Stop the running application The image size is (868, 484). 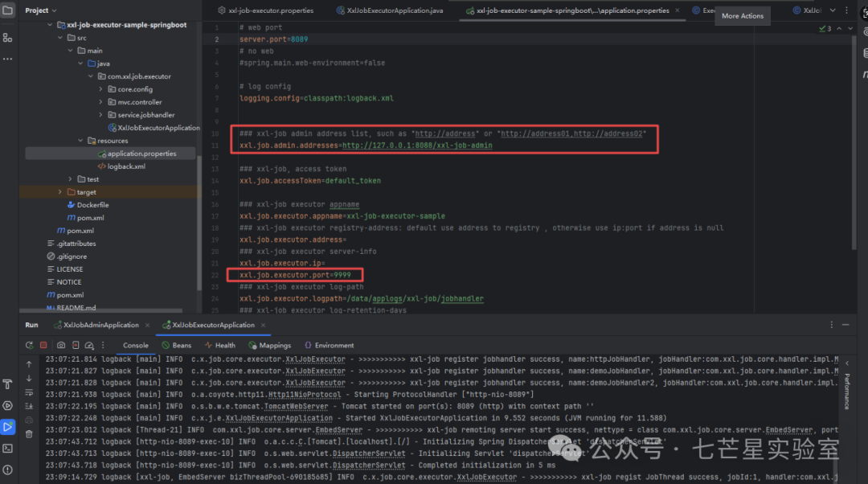click(x=43, y=345)
